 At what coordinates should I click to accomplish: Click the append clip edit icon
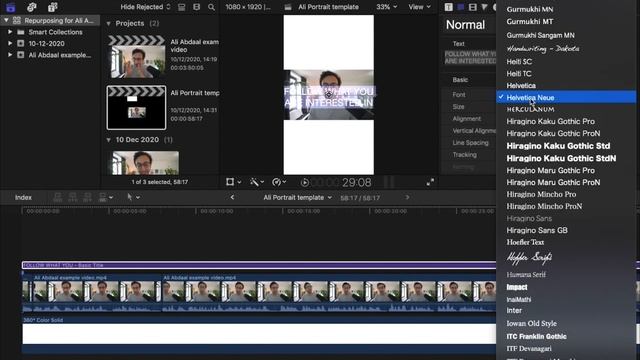(x=87, y=198)
